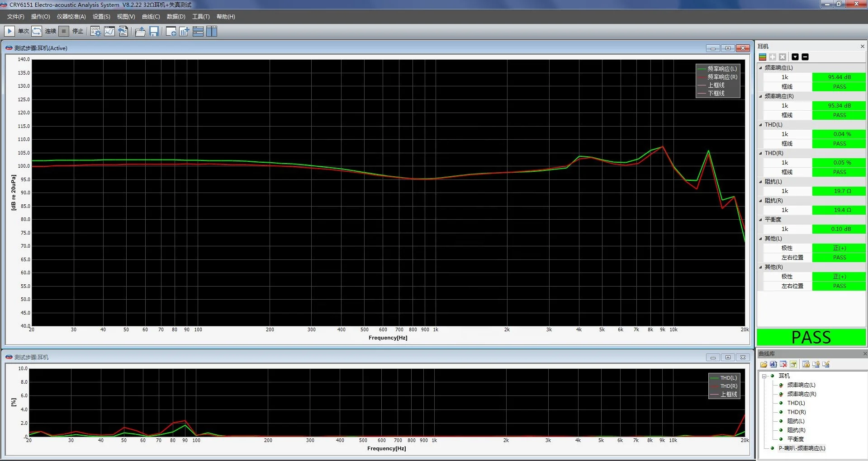Click the open-padlock unlock icon in 曲线库 toolbar
This screenshot has height=461, width=868.
tap(826, 364)
